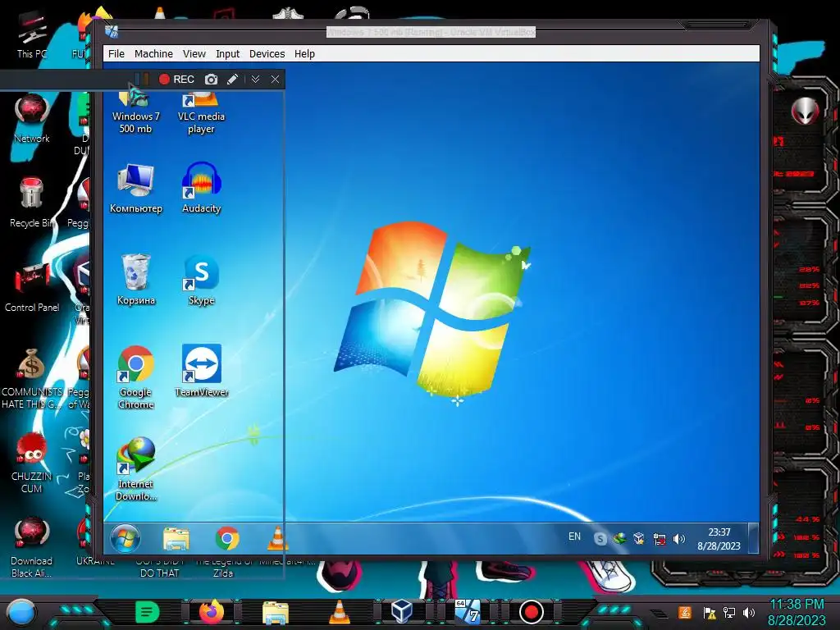Select the host Recycle Bin desktop icon
Image resolution: width=840 pixels, height=630 pixels.
(x=32, y=203)
